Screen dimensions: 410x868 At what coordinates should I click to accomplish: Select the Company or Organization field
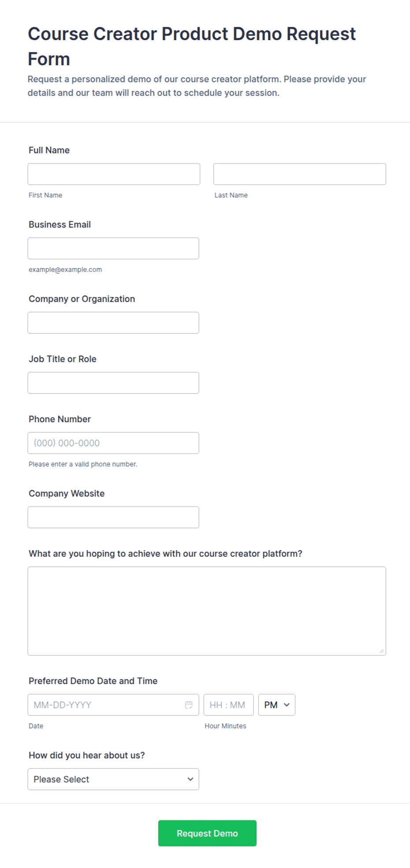tap(113, 323)
